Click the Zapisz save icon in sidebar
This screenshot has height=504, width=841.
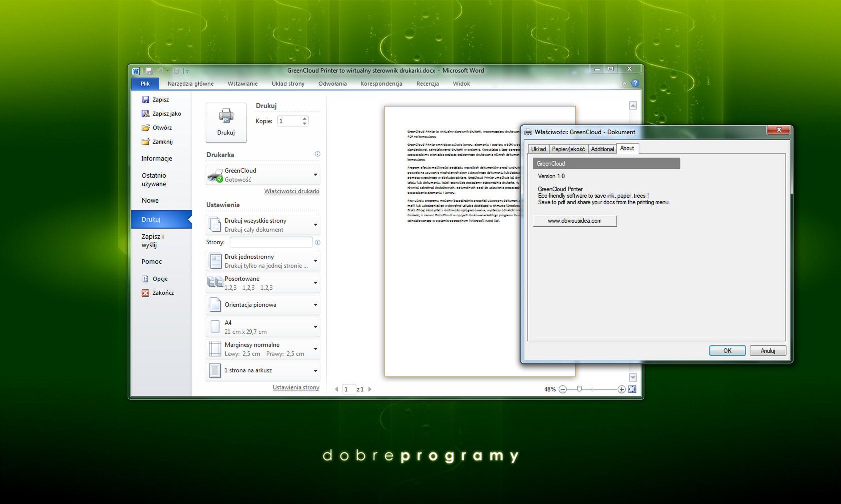click(x=146, y=100)
